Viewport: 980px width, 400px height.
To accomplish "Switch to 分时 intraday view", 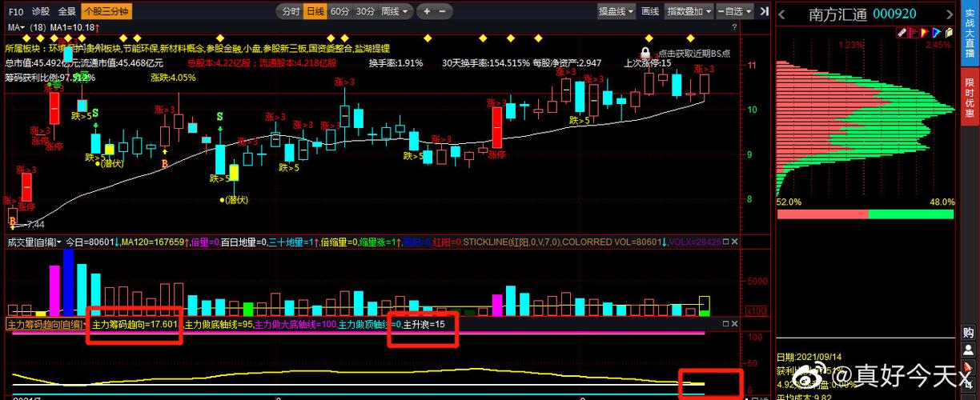I will tap(291, 11).
